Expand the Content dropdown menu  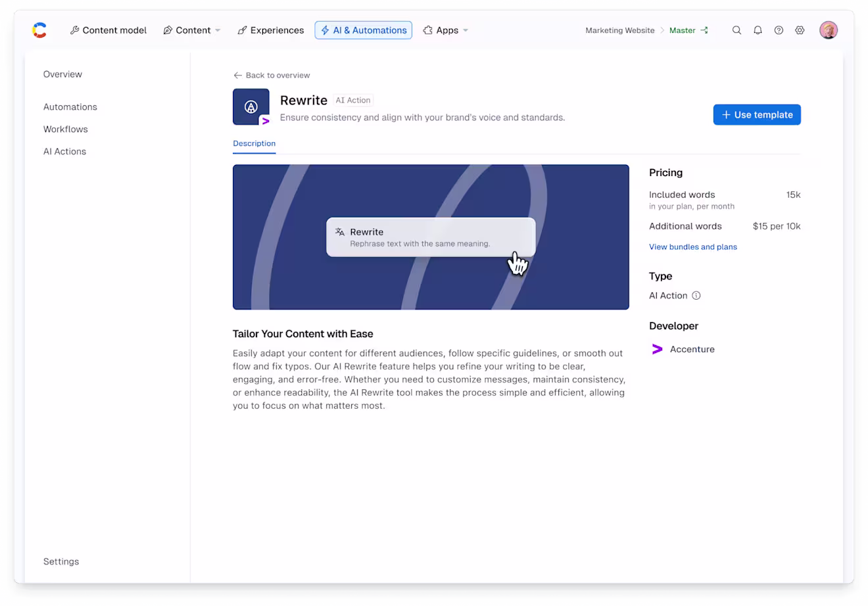coord(192,30)
